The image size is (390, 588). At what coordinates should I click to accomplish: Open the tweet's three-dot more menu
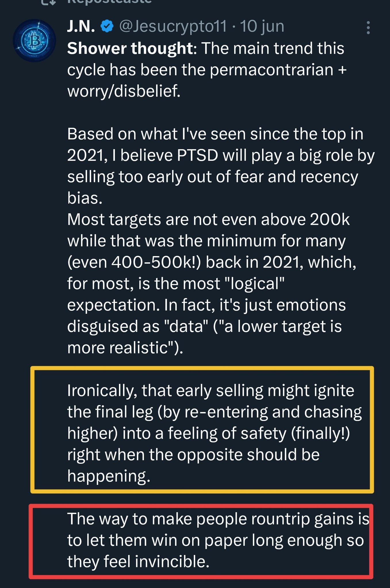pyautogui.click(x=368, y=28)
